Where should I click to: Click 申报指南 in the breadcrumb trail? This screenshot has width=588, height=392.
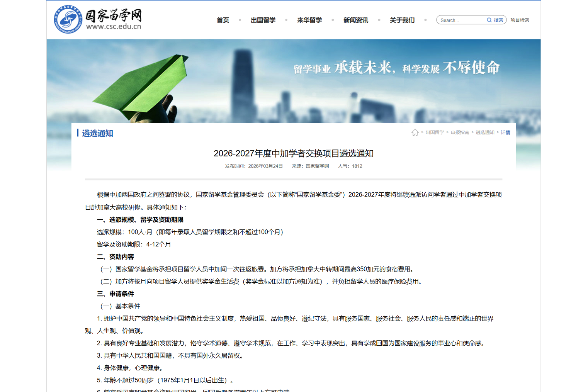[460, 132]
